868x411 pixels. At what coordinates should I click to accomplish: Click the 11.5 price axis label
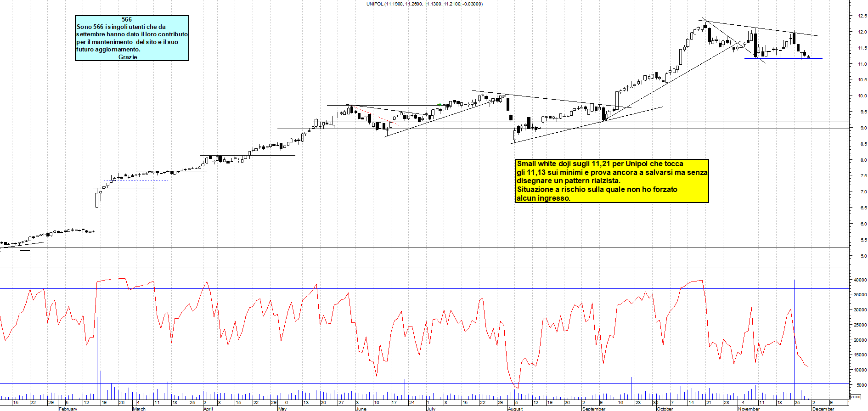coord(862,48)
